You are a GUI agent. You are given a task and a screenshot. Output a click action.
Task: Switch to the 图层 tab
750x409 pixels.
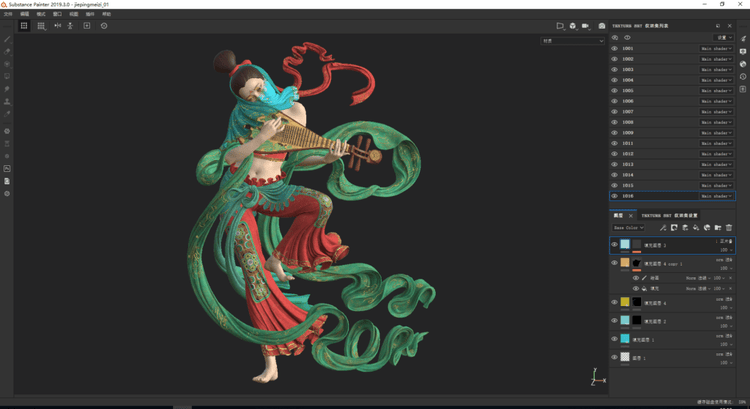pos(618,216)
